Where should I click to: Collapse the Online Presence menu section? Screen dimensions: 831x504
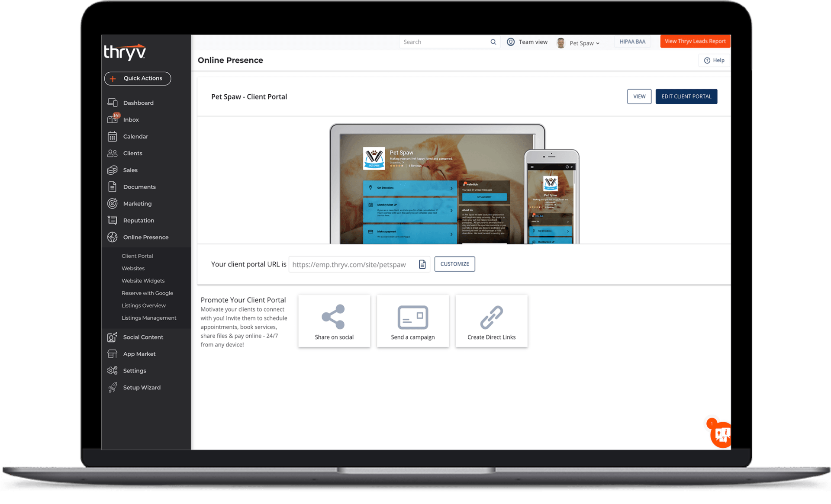[x=145, y=237]
